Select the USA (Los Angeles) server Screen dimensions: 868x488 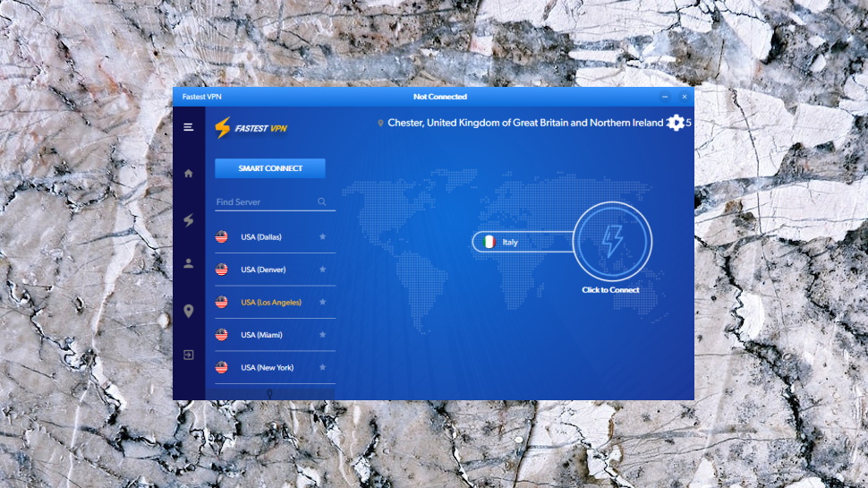click(x=275, y=303)
